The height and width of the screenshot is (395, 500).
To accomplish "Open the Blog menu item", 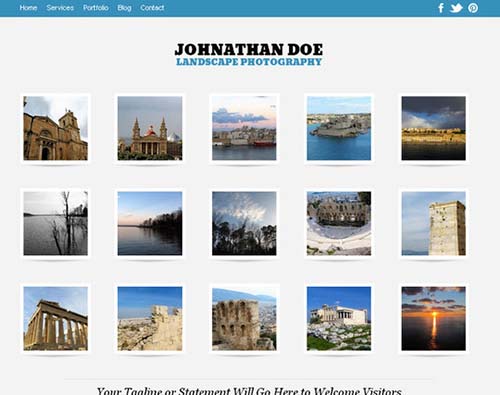I will tap(124, 8).
